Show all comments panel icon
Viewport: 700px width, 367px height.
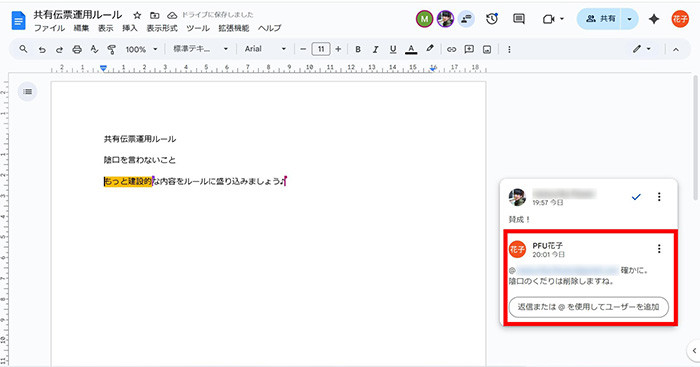point(519,19)
